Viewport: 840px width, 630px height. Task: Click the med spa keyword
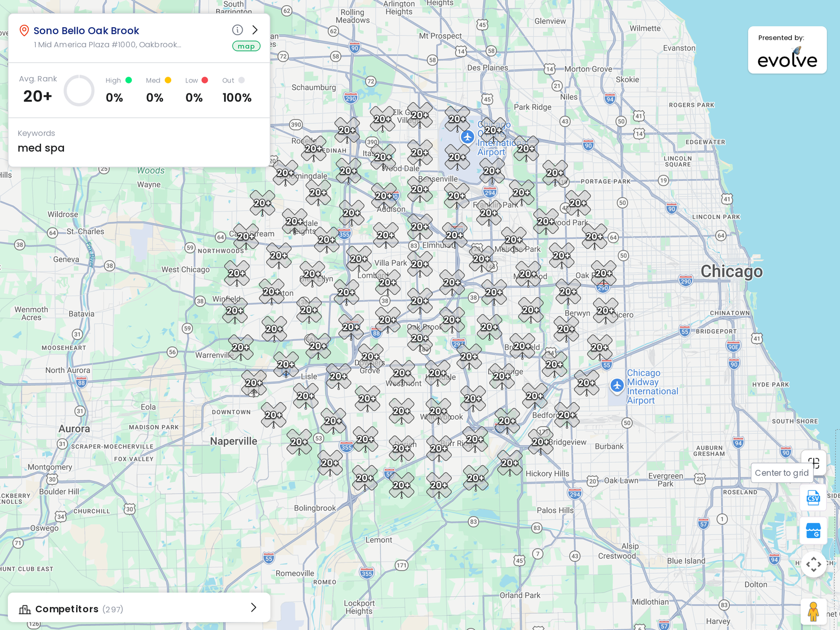tap(41, 148)
